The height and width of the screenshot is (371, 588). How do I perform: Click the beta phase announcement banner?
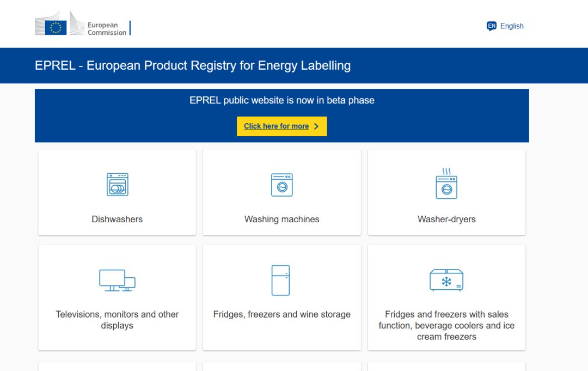[x=281, y=100]
